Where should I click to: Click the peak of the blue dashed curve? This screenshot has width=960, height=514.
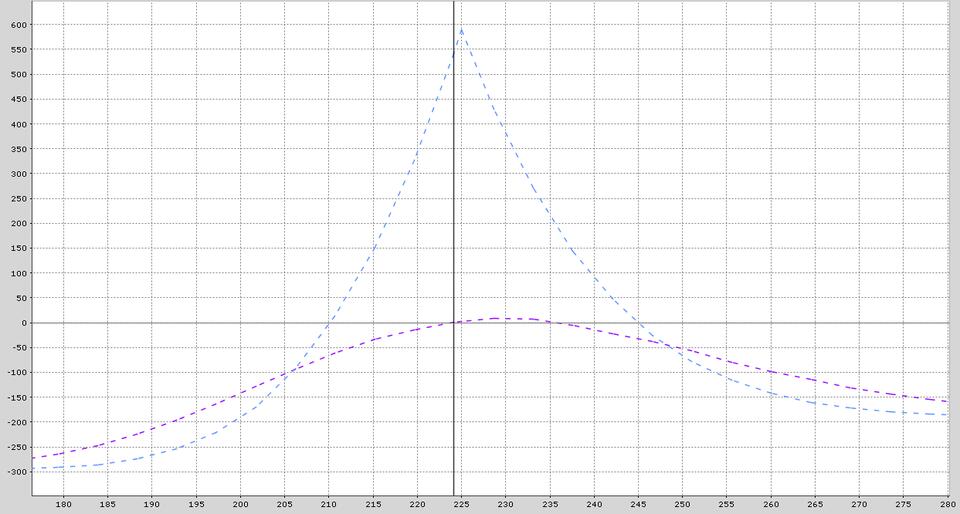click(x=461, y=29)
